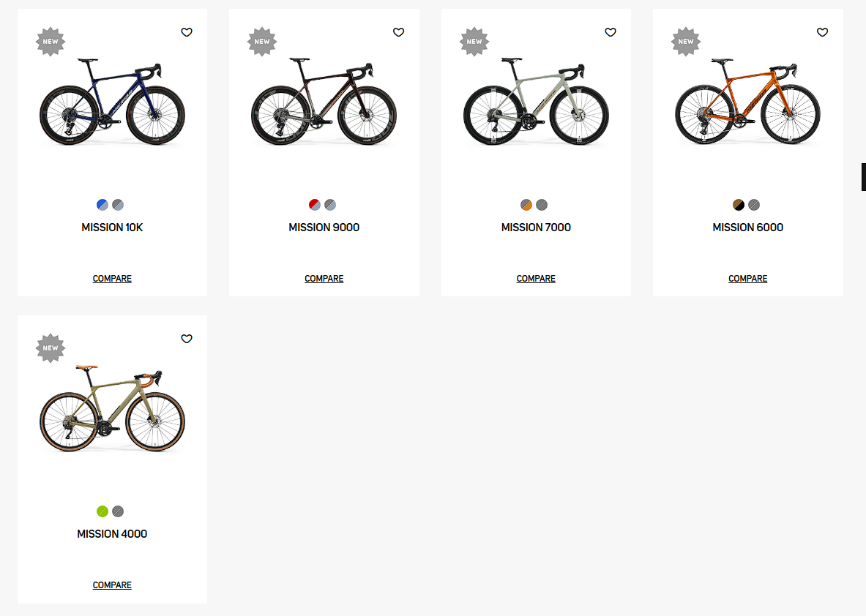Add Mission 7000 to comparison
This screenshot has height=616, width=866.
tap(536, 279)
